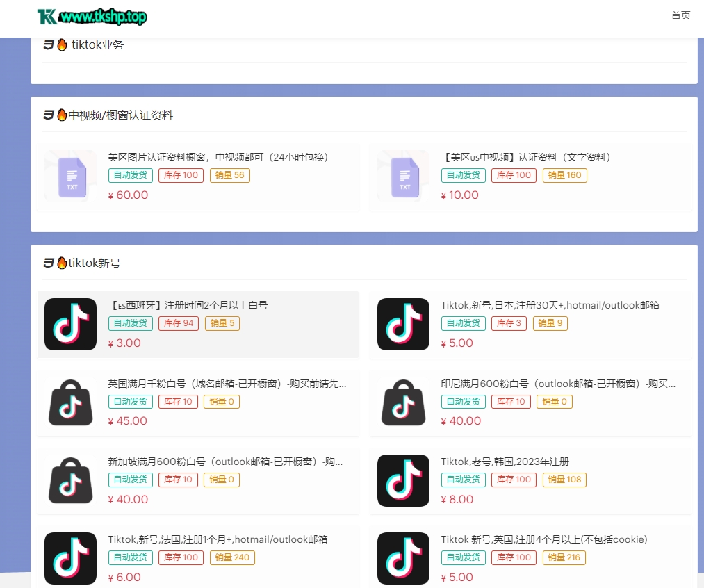The width and height of the screenshot is (704, 588).
Task: Open the Tiktok,新号,法国 product title link
Action: point(218,539)
